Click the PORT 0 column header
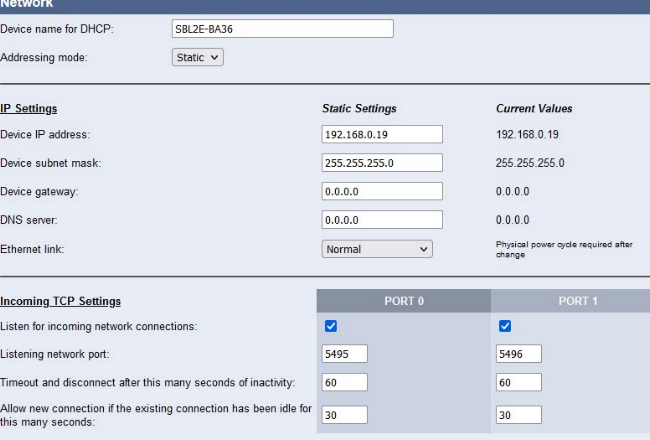Image resolution: width=650 pixels, height=440 pixels. pos(404,301)
